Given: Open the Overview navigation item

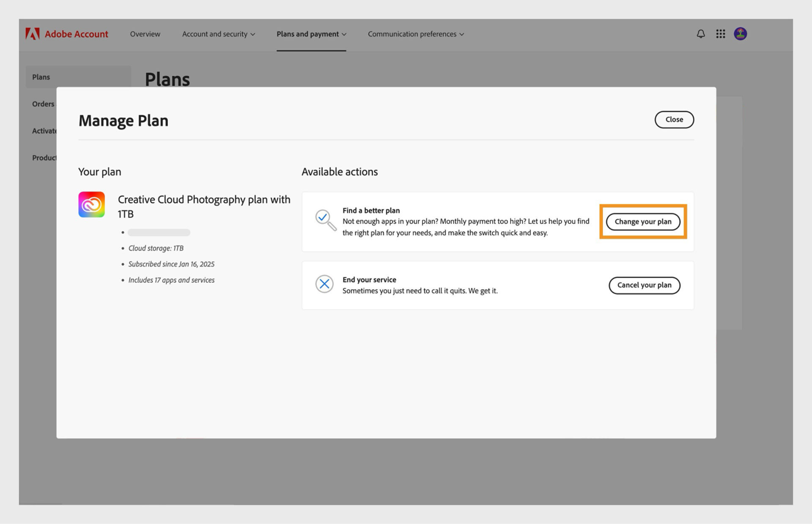Looking at the screenshot, I should tap(145, 34).
